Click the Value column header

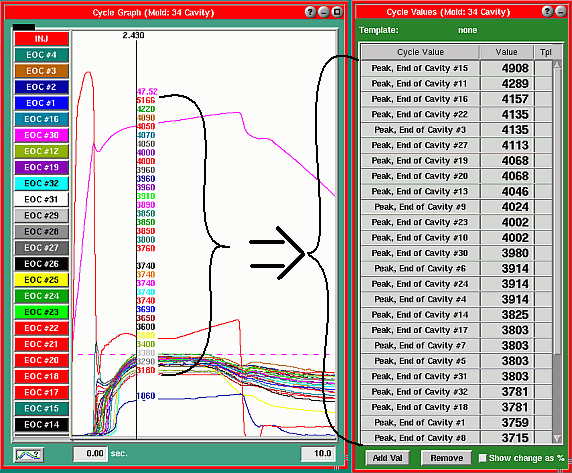507,52
